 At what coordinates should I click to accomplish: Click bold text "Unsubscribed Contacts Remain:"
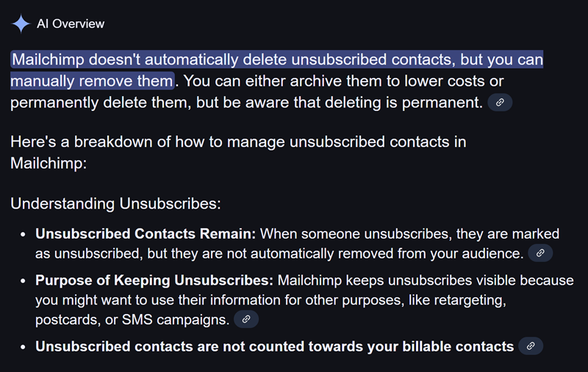click(146, 234)
